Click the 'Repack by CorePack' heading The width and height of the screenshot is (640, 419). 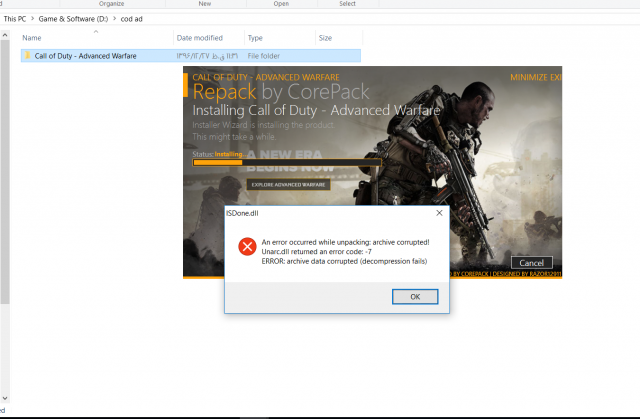coord(281,92)
